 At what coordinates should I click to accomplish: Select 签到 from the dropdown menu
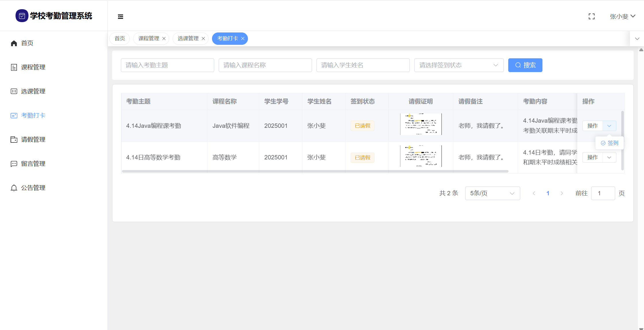pyautogui.click(x=609, y=143)
